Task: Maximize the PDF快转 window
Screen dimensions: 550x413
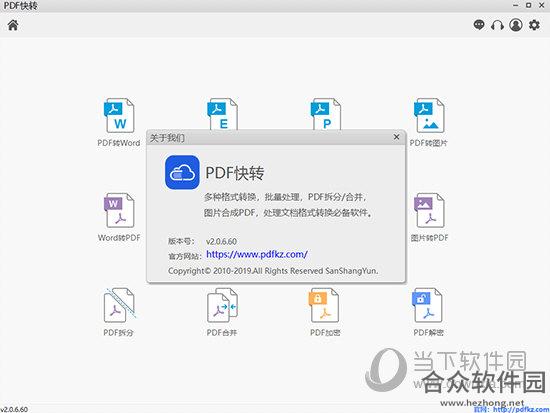Action: pos(529,6)
